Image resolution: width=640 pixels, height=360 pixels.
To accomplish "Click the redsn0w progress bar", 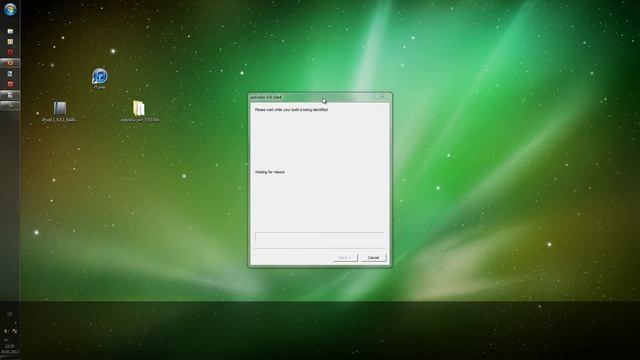I will (x=319, y=237).
